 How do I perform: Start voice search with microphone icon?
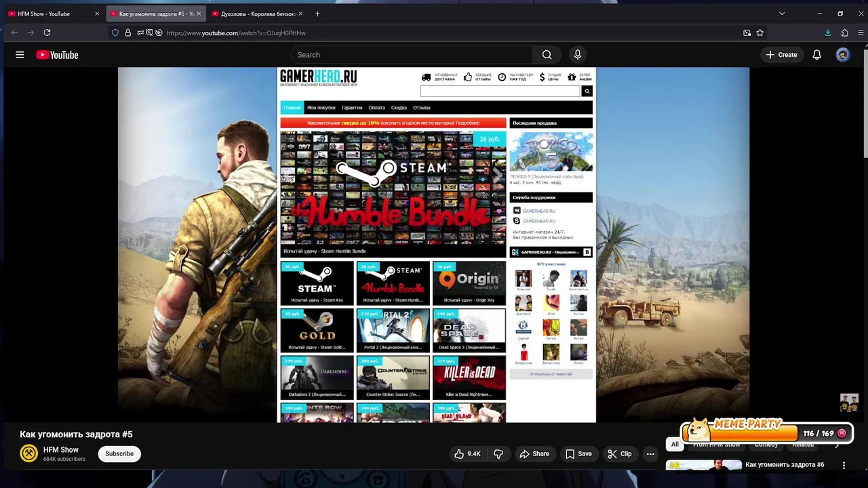coord(577,55)
